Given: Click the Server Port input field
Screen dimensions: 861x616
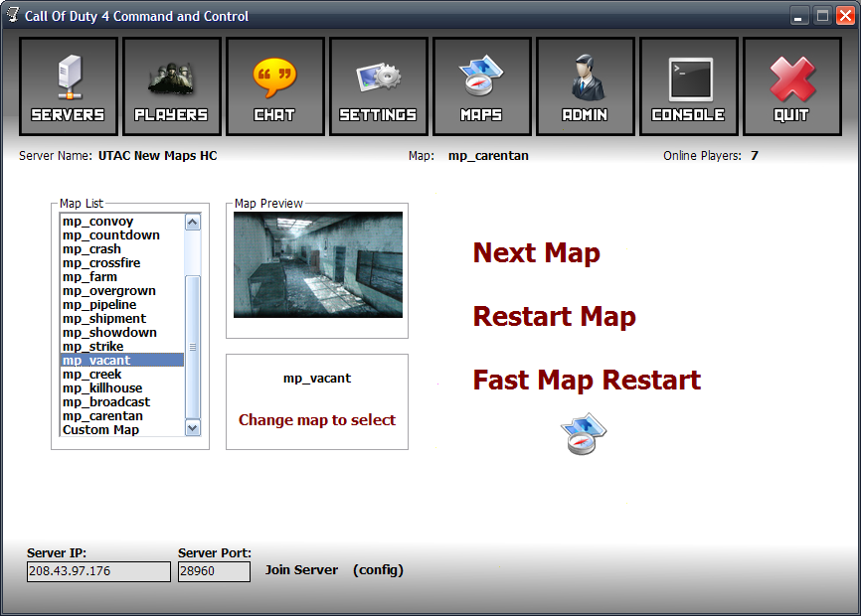Looking at the screenshot, I should 214,571.
